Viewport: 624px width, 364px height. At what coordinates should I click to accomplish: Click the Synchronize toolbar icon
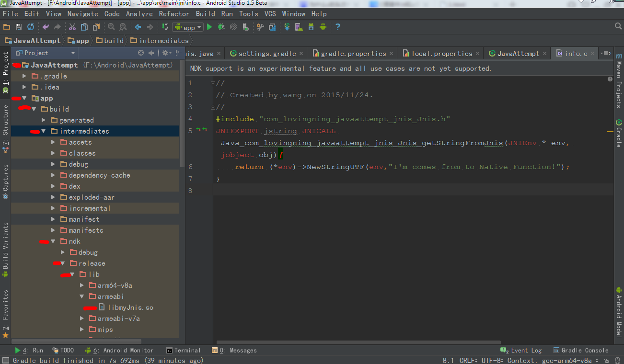[x=31, y=27]
